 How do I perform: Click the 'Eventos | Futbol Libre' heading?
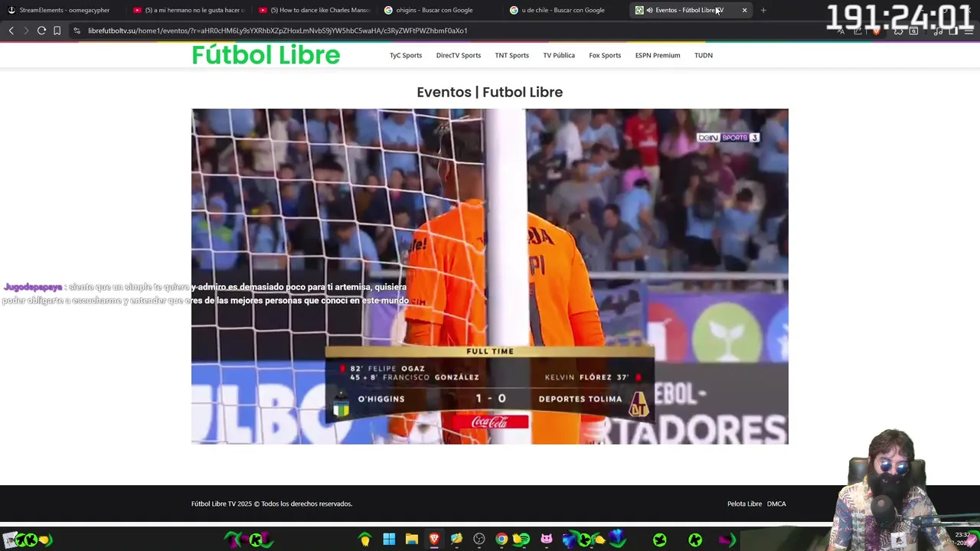click(x=490, y=92)
